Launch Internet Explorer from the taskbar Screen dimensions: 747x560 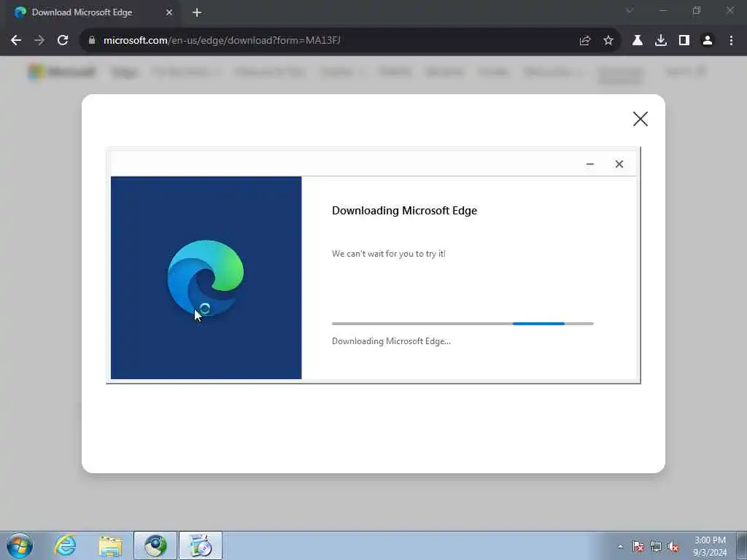65,545
